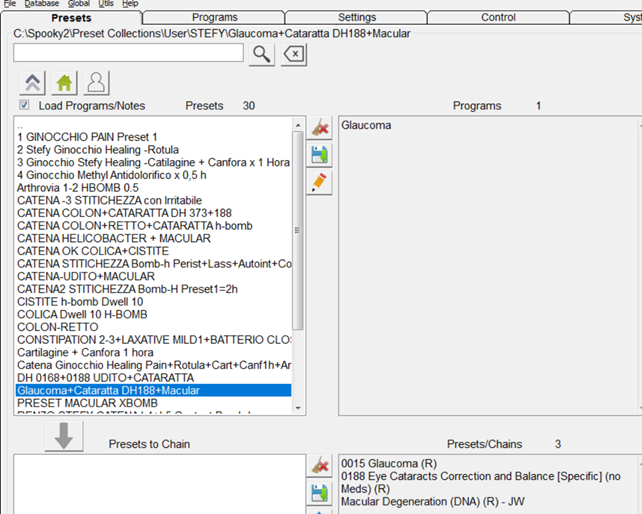The image size is (642, 514).
Task: Toggle the Load Programs/Notes checkbox
Action: tap(24, 105)
